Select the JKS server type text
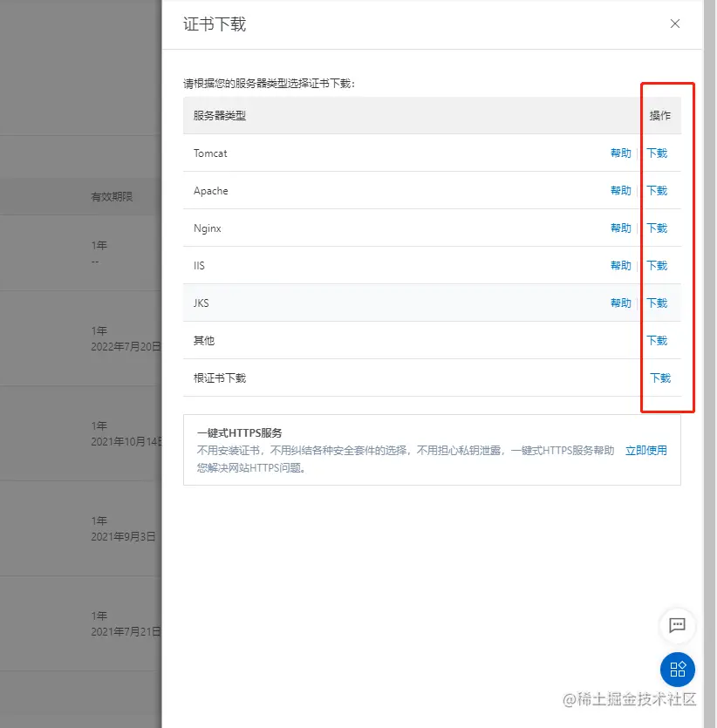The width and height of the screenshot is (717, 728). click(201, 303)
